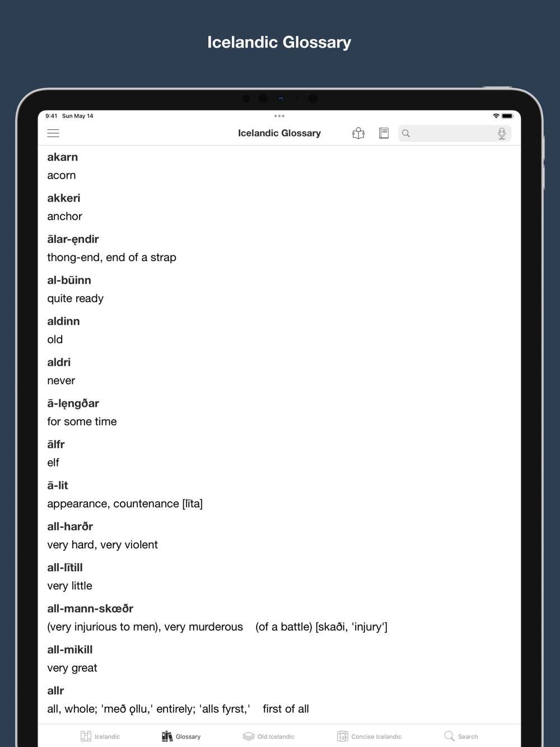Viewport: 560px width, 747px height.
Task: Tap definition 'very hard, very violent'
Action: click(102, 545)
